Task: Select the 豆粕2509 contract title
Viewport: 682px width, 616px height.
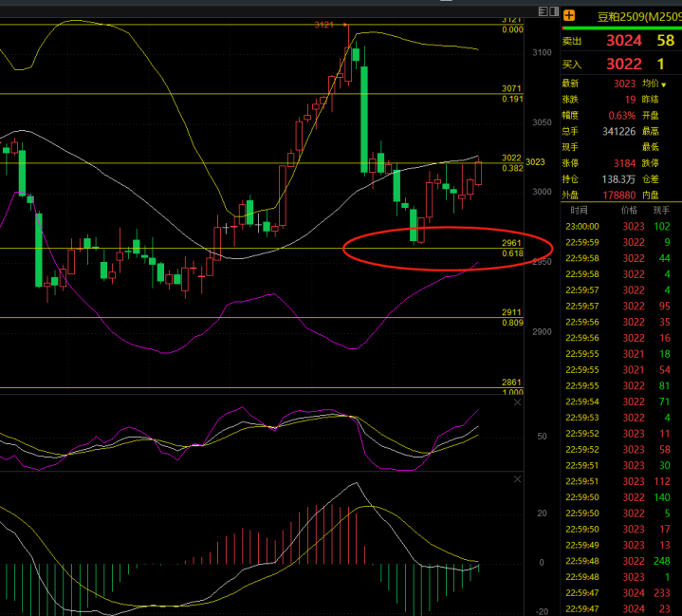Action: [x=635, y=16]
